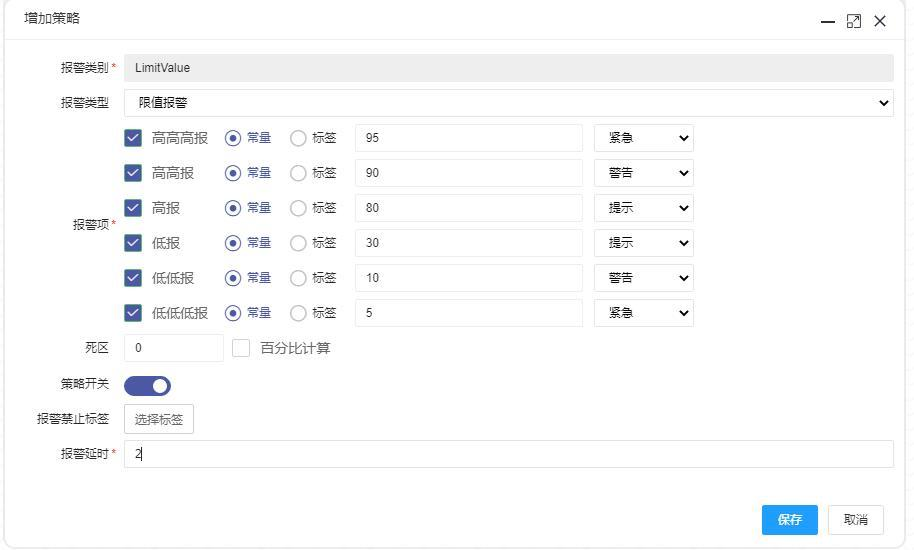The width and height of the screenshot is (914, 550).
Task: Choose 常量 radio for 高报 row
Action: tap(233, 208)
